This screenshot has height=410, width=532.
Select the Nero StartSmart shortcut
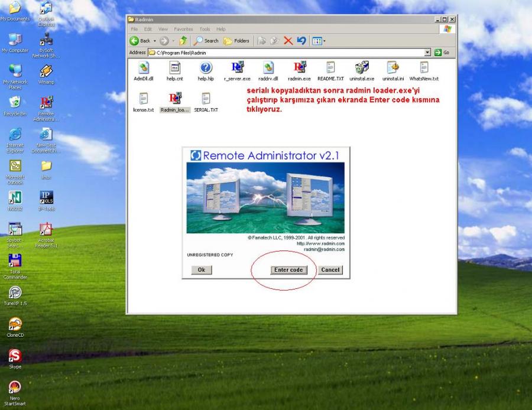tap(15, 393)
